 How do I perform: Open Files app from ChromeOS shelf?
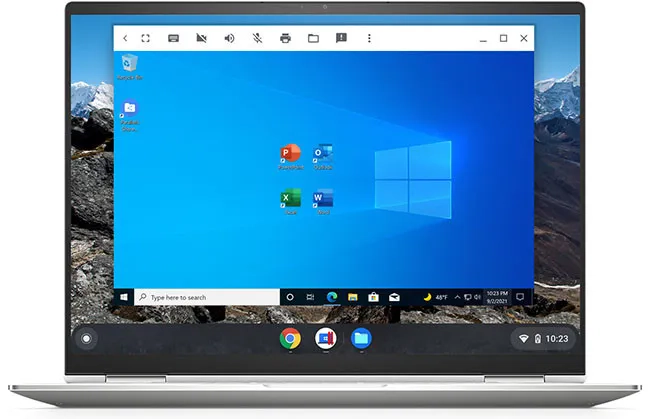pos(361,339)
